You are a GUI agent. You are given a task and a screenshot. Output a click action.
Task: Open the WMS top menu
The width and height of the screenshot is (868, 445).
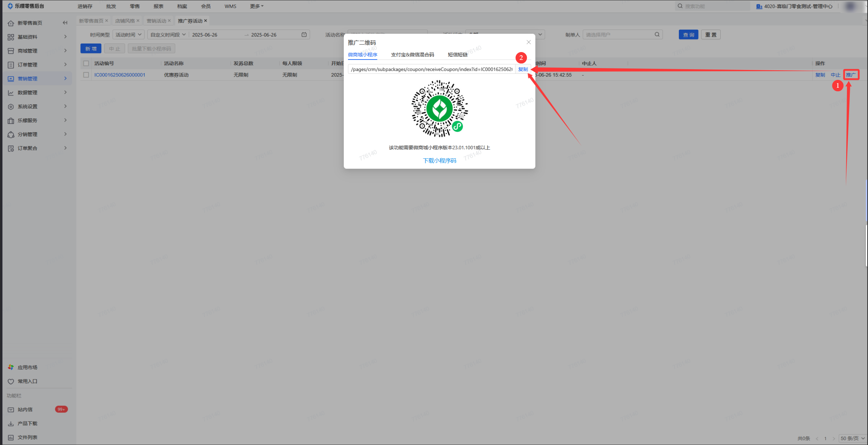tap(230, 6)
